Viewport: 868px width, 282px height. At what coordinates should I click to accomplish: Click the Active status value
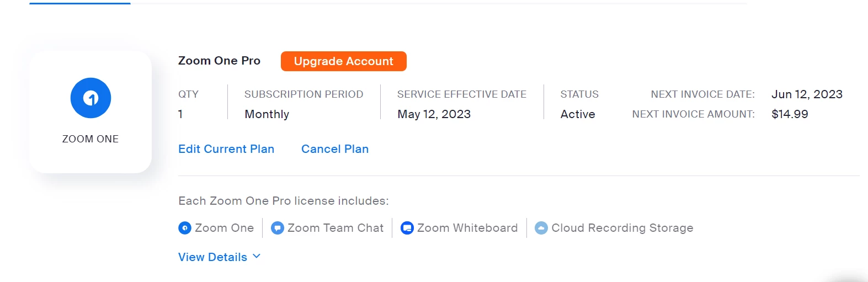click(x=578, y=114)
